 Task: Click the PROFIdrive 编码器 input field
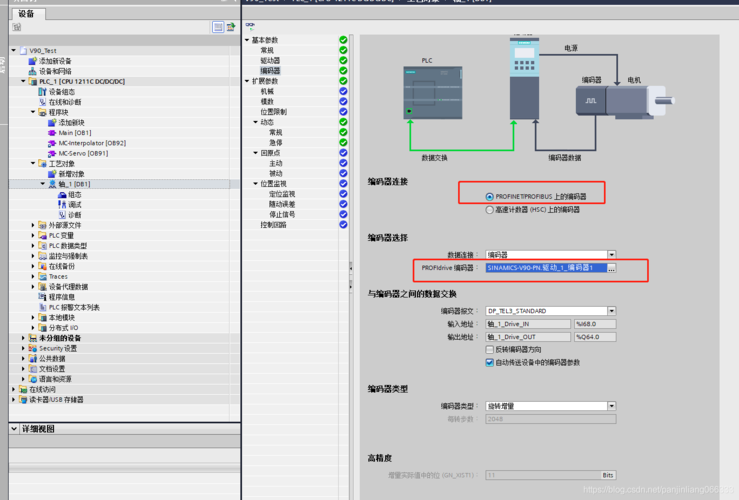[x=546, y=268]
